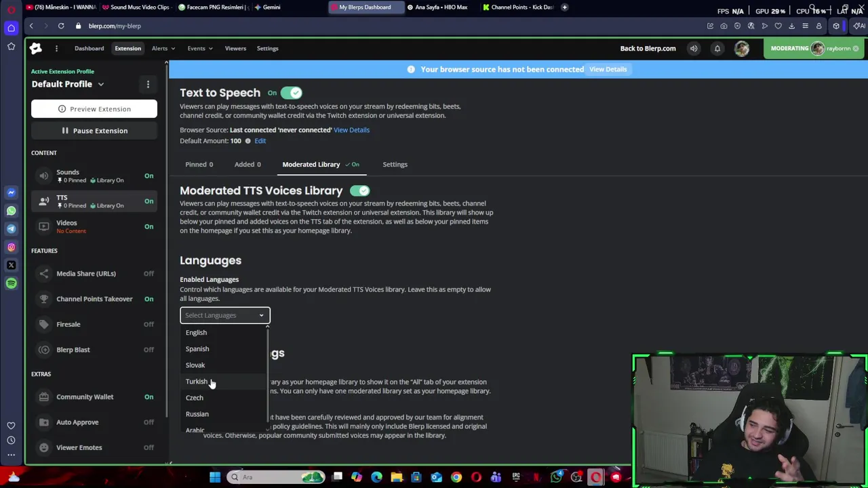
Task: Click the Pause Extension button
Action: pos(94,131)
